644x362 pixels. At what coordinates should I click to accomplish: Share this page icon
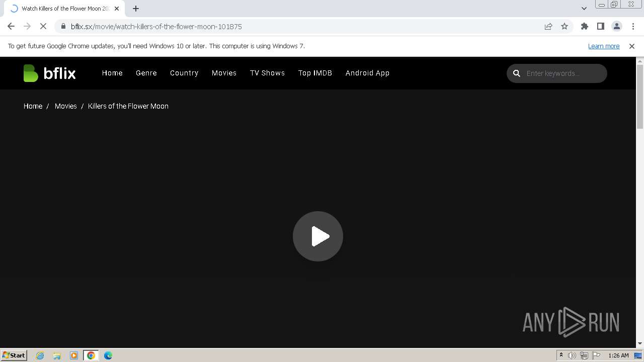(x=548, y=26)
